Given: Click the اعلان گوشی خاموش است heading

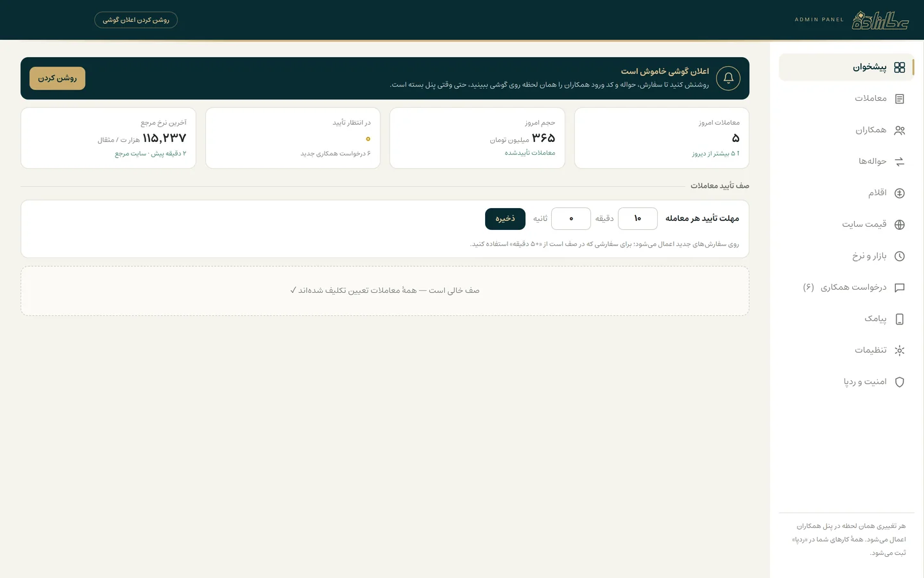Looking at the screenshot, I should click(x=665, y=71).
